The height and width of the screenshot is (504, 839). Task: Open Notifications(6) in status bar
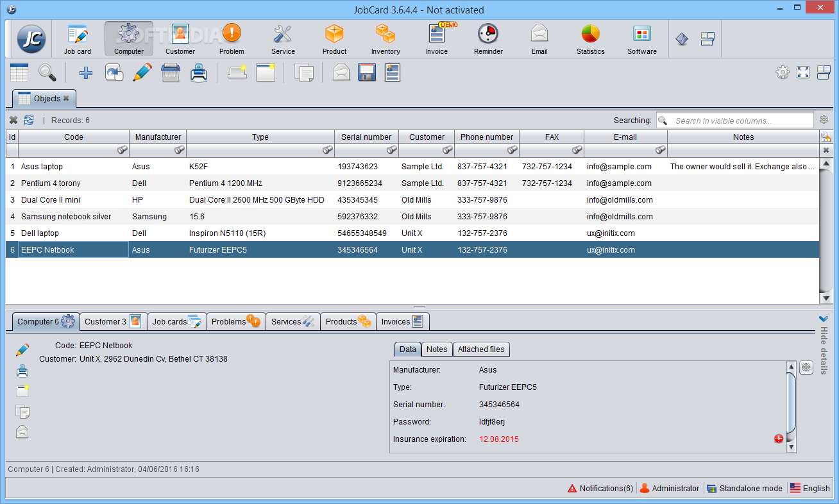coord(600,488)
